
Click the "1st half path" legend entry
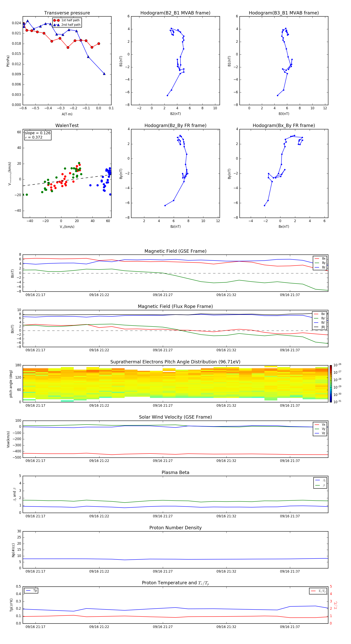click(66, 20)
